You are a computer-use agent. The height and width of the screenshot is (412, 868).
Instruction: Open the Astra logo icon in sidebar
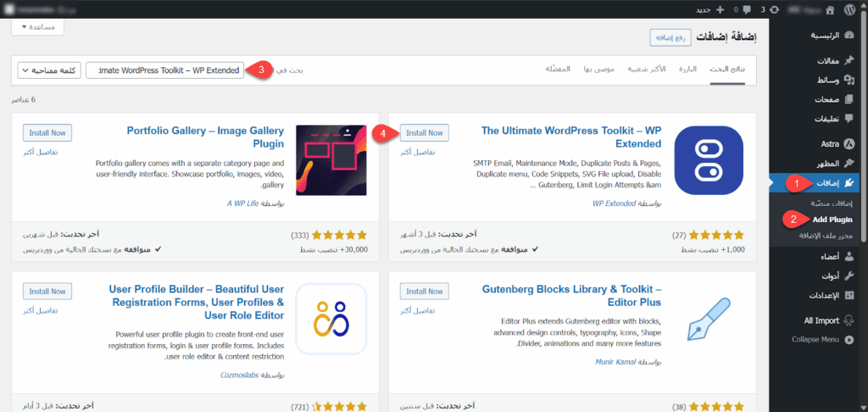(x=849, y=144)
